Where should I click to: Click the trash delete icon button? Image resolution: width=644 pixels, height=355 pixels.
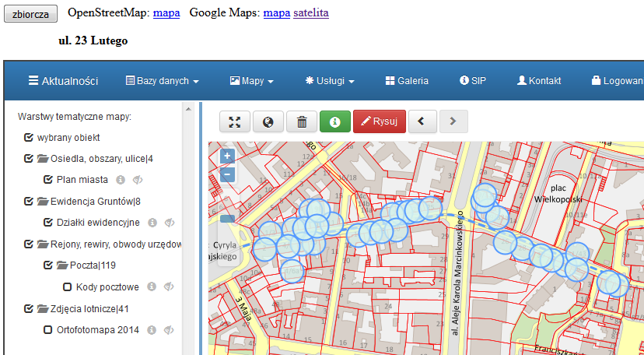point(302,122)
